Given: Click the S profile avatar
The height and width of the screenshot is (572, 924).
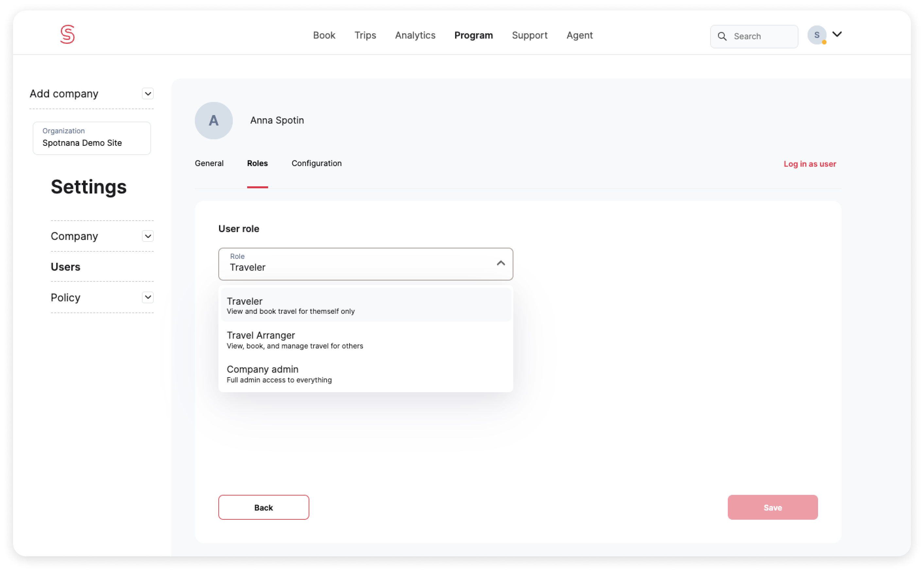Looking at the screenshot, I should tap(816, 35).
